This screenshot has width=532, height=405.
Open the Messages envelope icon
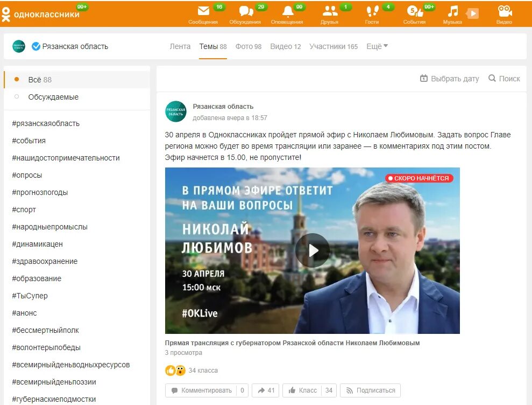click(203, 11)
